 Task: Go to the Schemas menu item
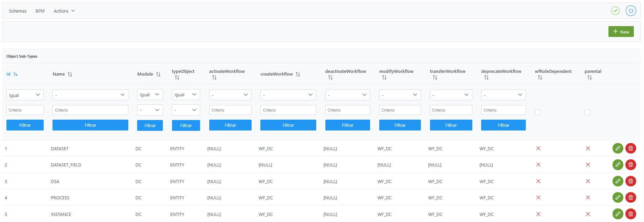[18, 11]
